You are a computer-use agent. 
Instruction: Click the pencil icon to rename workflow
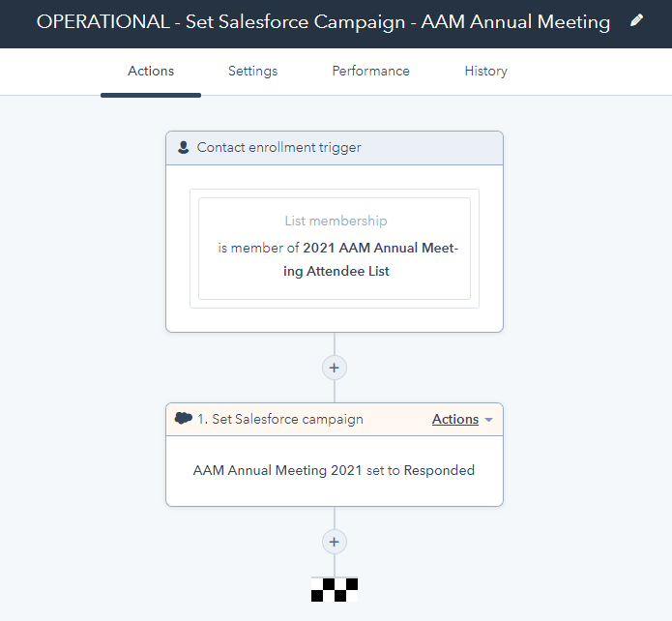click(636, 20)
